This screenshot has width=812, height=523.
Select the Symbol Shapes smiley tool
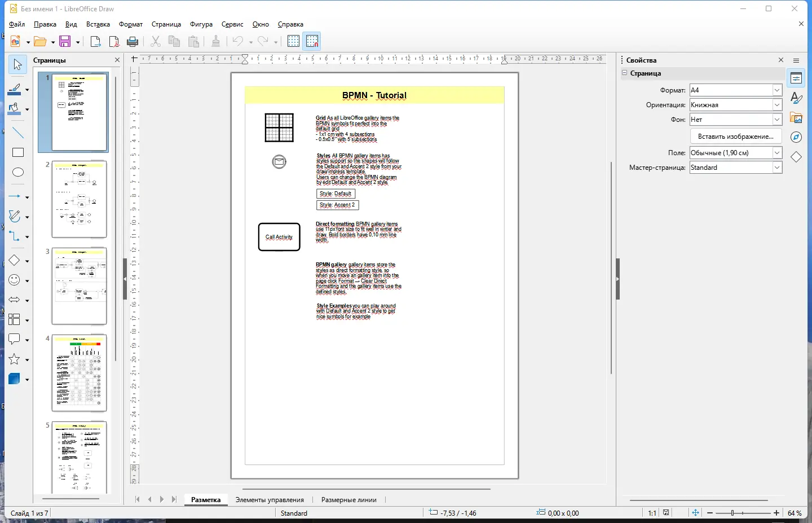(15, 280)
